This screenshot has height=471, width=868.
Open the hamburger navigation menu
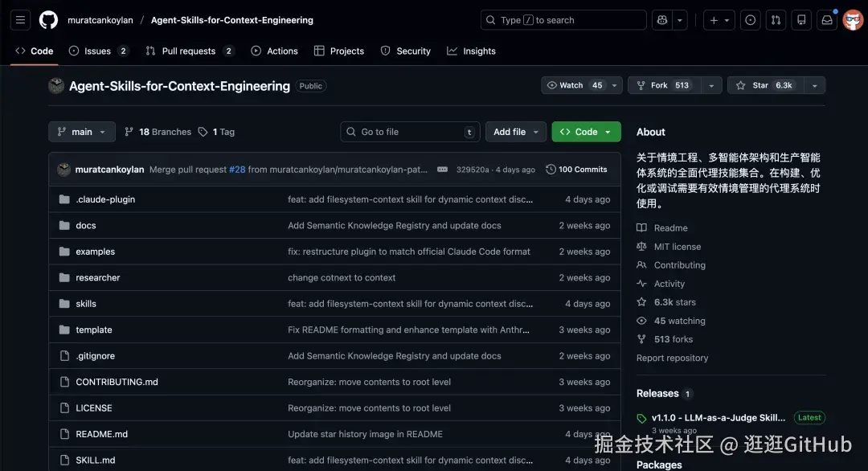[x=21, y=20]
